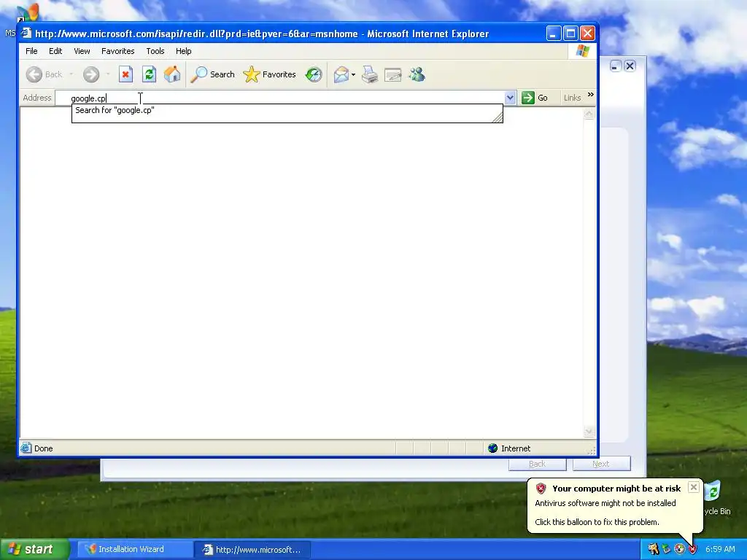Minimize the Installation Wizard window

pyautogui.click(x=616, y=66)
